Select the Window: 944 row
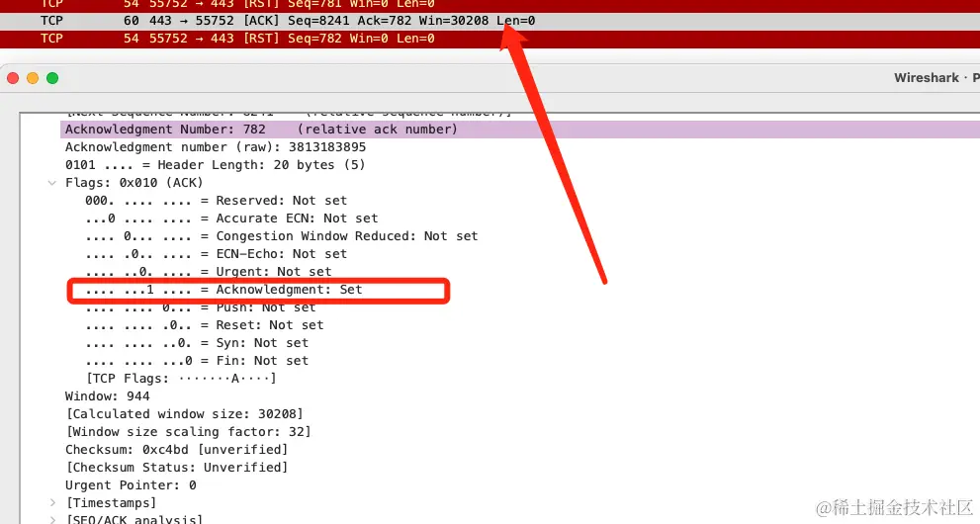This screenshot has width=980, height=524. (108, 396)
